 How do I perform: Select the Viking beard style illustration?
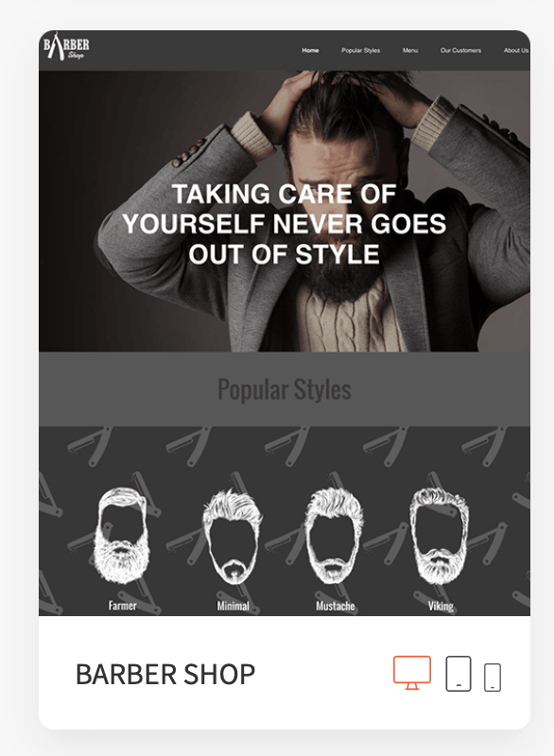[x=439, y=535]
